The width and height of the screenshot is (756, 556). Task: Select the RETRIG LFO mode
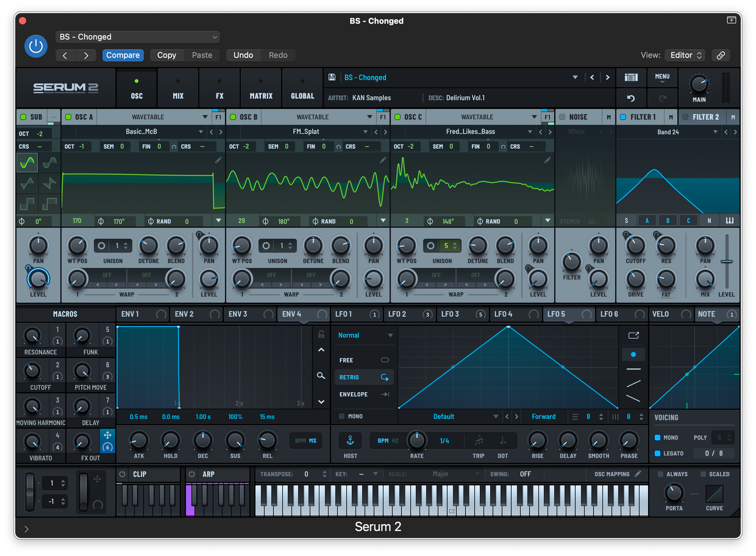[364, 377]
